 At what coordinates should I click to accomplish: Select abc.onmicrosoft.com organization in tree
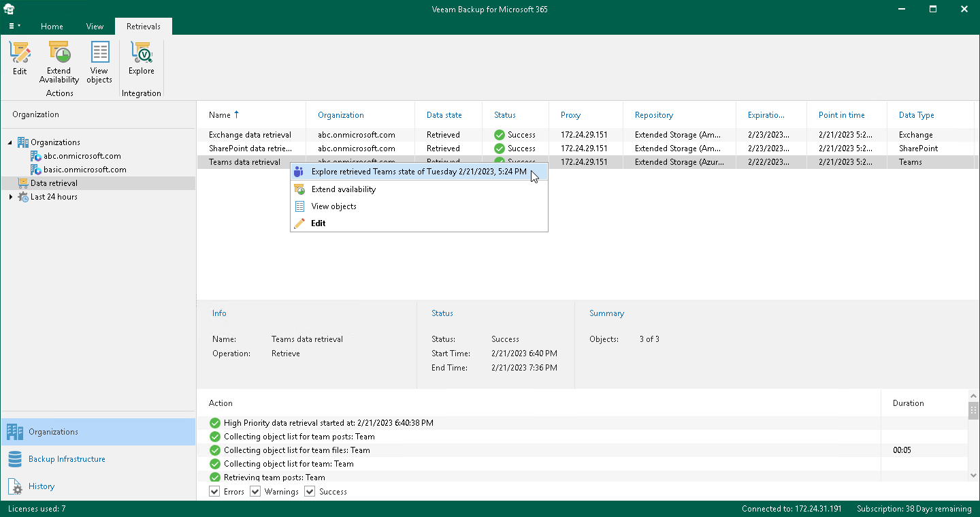tap(82, 156)
